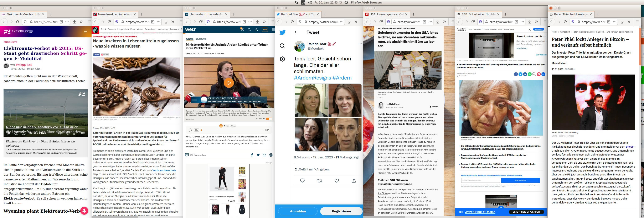644x218 pixels.
Task: Open downloads in the Focus insects window
Action: pyautogui.click(x=166, y=22)
